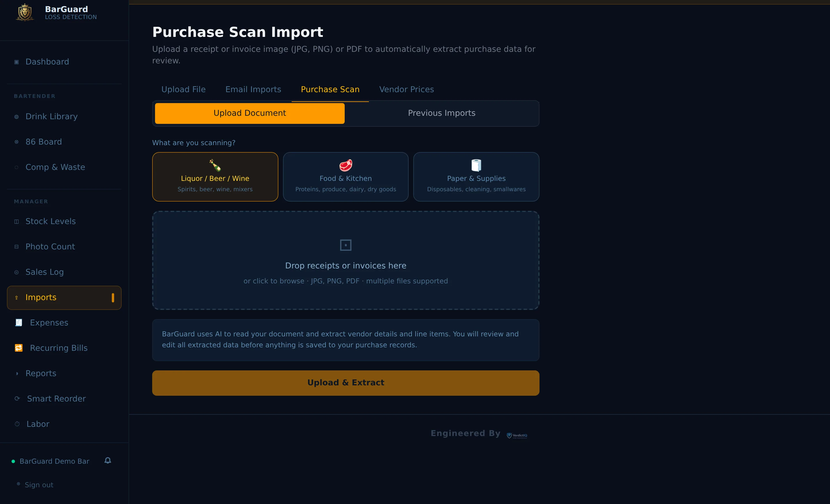Viewport: 830px width, 504px height.
Task: Click the BarGuard brand title text
Action: (x=66, y=9)
